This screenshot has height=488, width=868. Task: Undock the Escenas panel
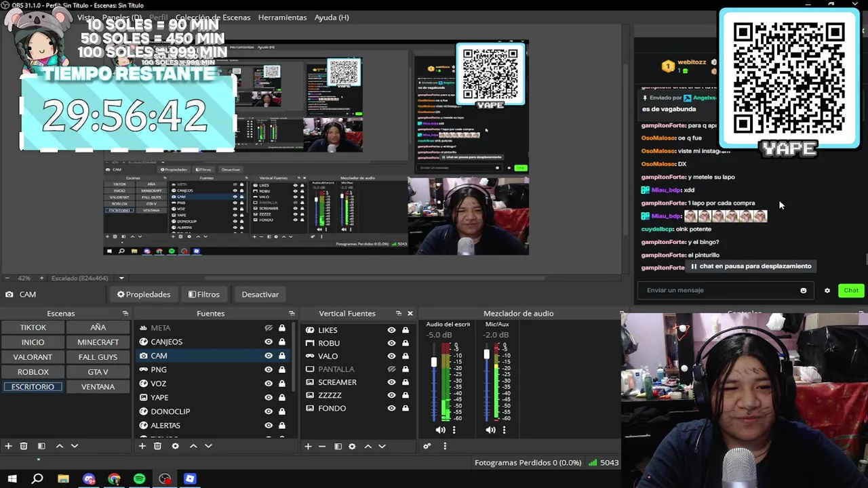(125, 313)
